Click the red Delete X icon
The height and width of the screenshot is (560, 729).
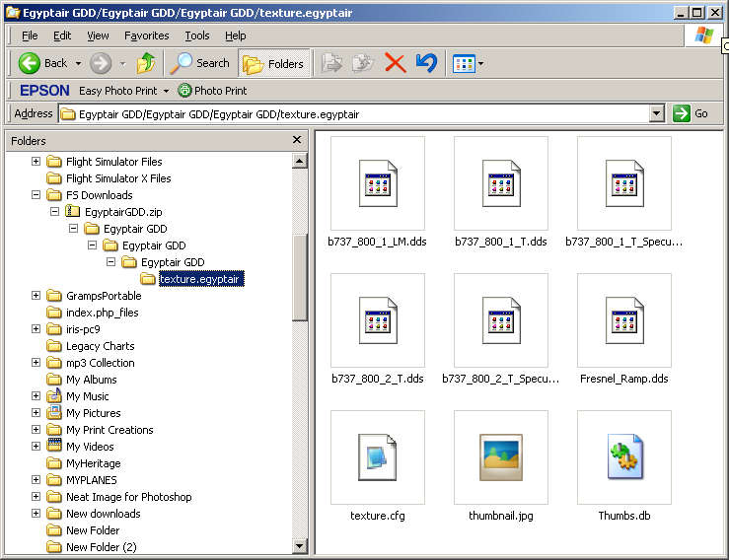point(395,63)
